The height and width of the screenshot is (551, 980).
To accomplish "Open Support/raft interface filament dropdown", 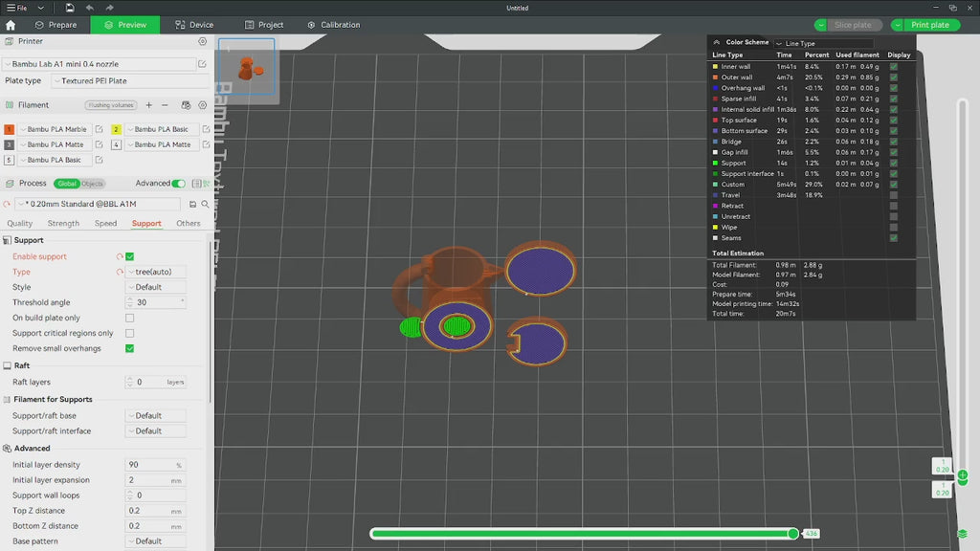I will [156, 431].
